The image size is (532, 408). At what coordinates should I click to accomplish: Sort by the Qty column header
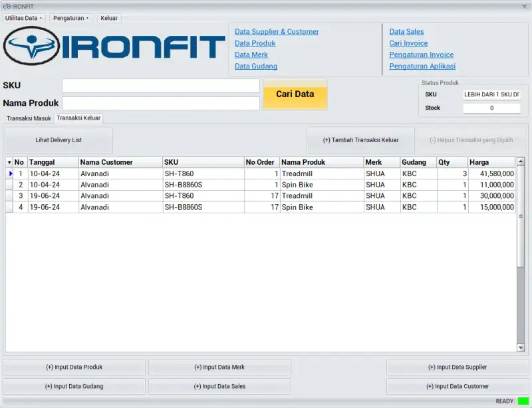[x=453, y=162]
